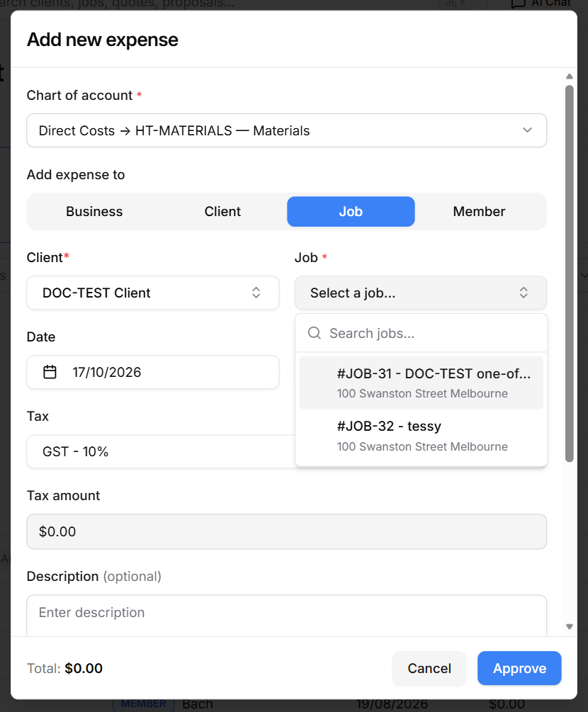The width and height of the screenshot is (588, 712).
Task: Open the Chart of account dropdown
Action: coord(286,130)
